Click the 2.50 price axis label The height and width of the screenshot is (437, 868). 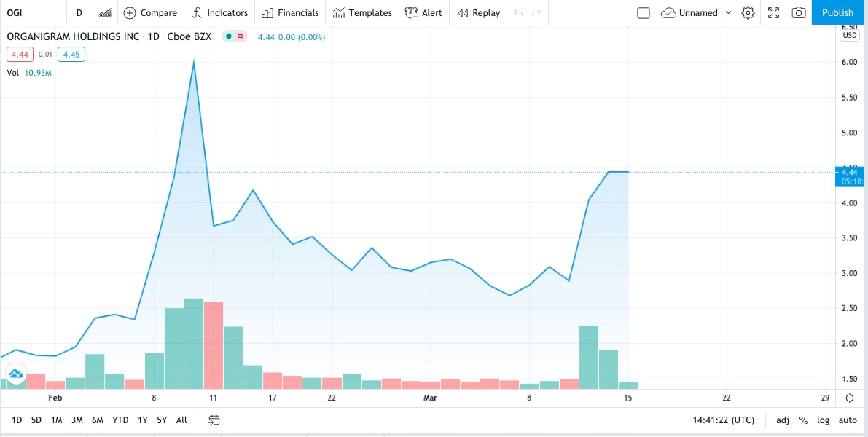tap(848, 308)
